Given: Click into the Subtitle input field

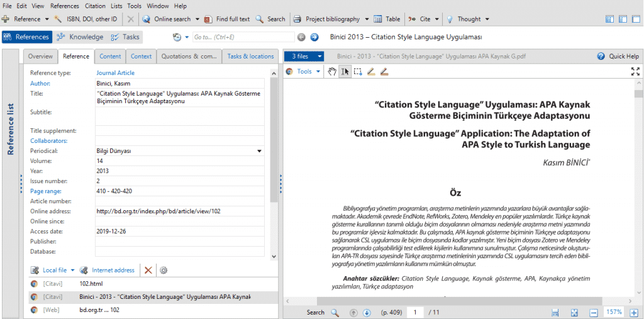Looking at the screenshot, I should click(179, 116).
